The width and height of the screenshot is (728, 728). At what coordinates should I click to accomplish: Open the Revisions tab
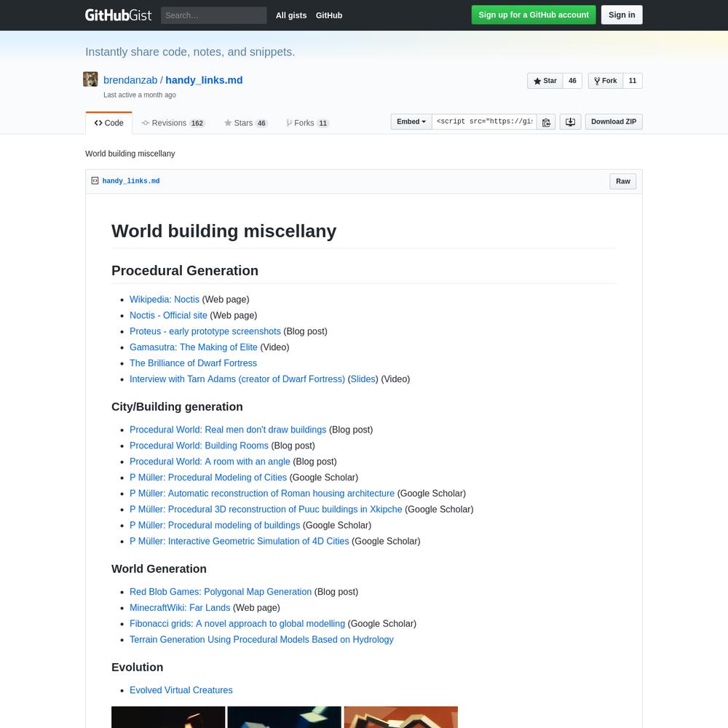[x=173, y=123]
